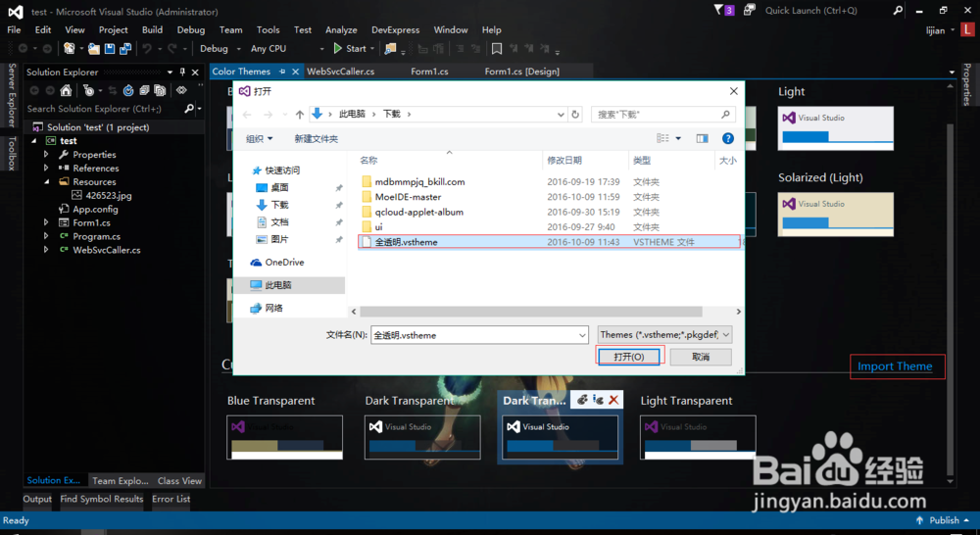The height and width of the screenshot is (535, 980).
Task: Click the Show All Files icon in Solution Explorer
Action: coord(160,90)
